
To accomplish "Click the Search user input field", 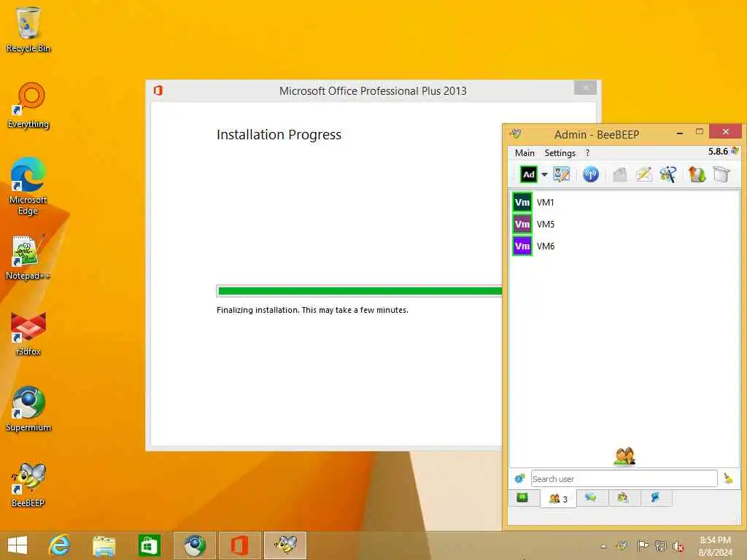I will (x=624, y=478).
